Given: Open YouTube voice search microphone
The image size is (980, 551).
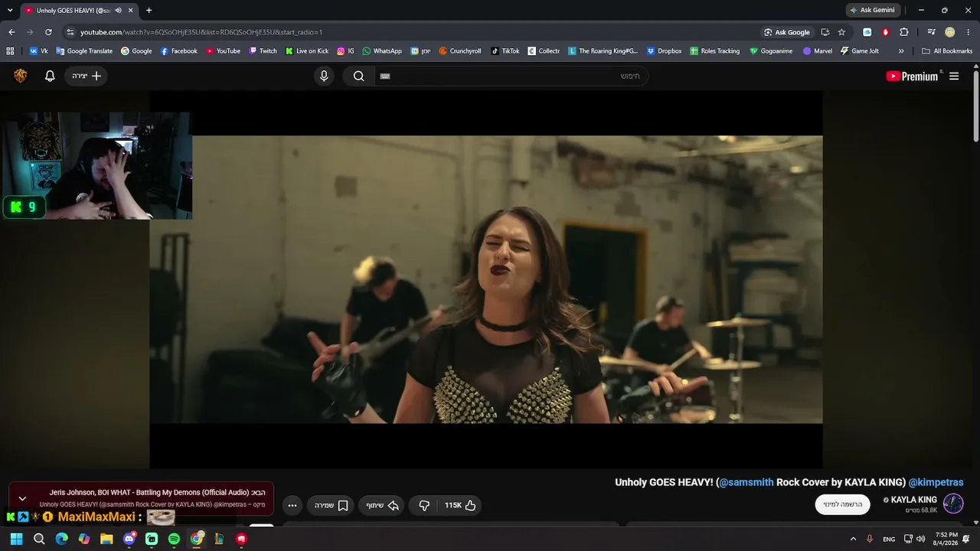Looking at the screenshot, I should [324, 76].
